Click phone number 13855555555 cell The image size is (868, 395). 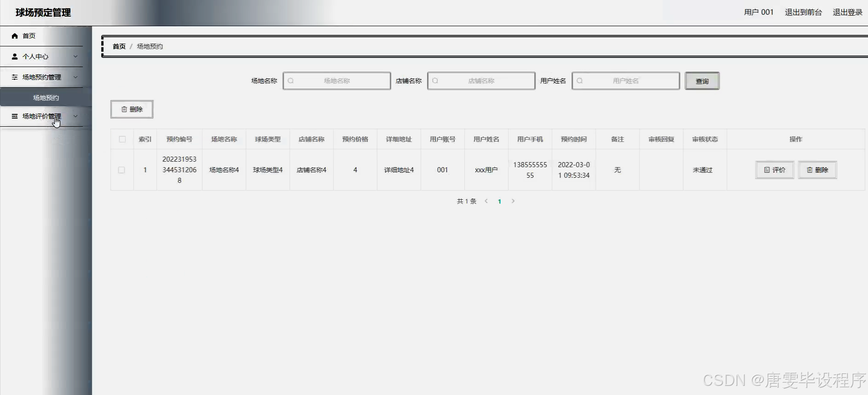point(530,170)
